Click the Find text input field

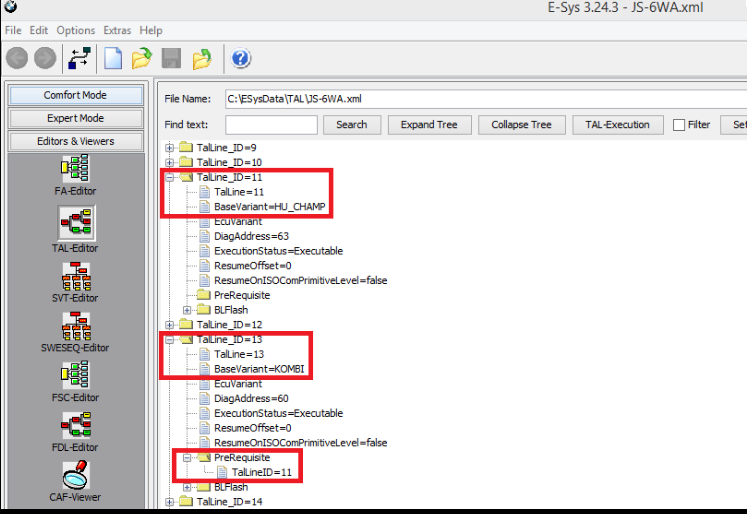pyautogui.click(x=271, y=125)
